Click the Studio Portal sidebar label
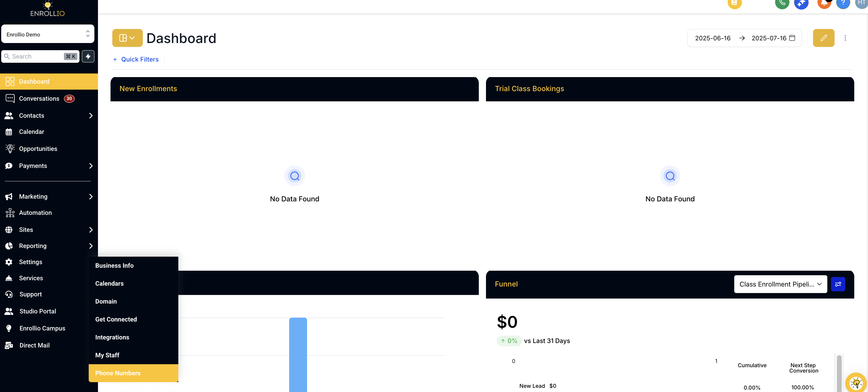The image size is (868, 392). (38, 311)
